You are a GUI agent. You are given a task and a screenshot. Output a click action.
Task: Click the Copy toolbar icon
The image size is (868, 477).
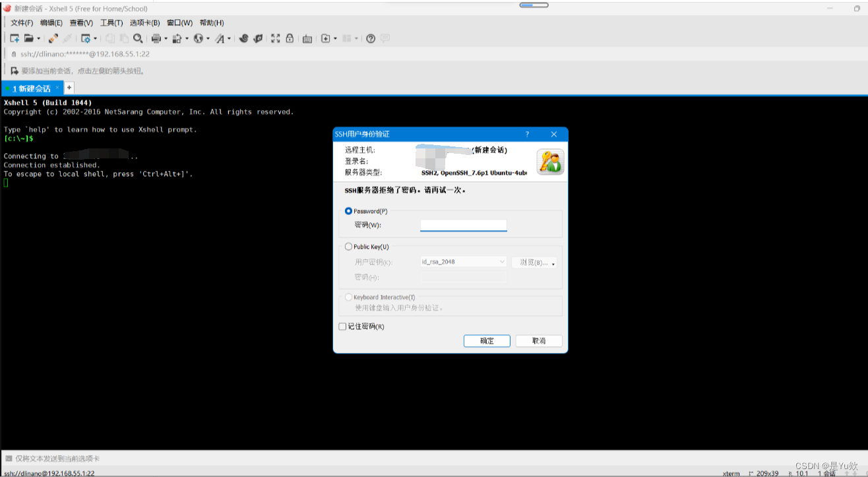coord(110,38)
